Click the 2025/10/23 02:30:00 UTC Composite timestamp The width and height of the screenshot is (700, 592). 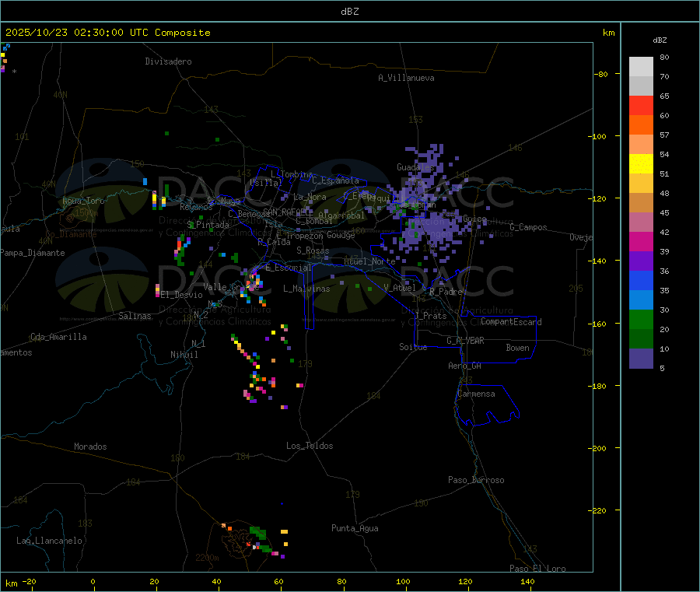[x=108, y=33]
